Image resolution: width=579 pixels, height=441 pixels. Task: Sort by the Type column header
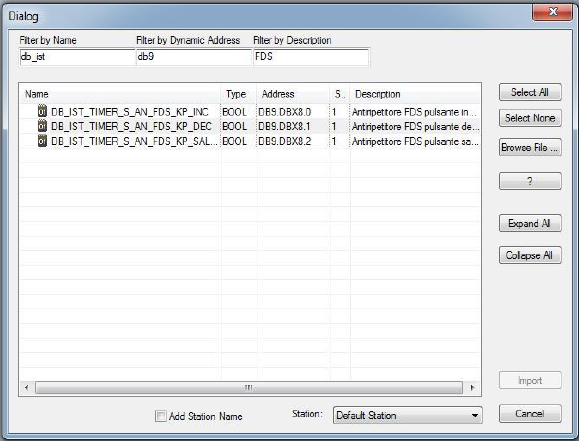click(239, 94)
